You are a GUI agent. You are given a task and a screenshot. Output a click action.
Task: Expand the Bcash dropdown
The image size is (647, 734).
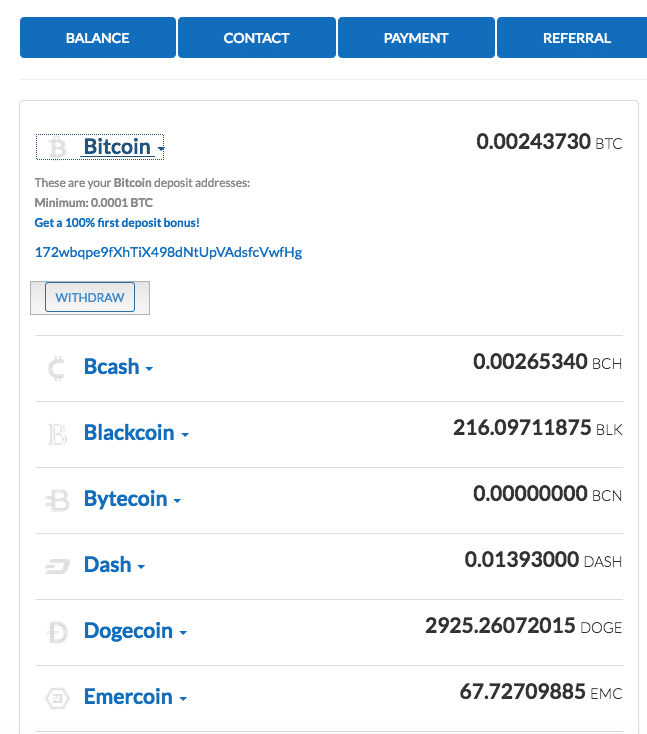point(118,367)
